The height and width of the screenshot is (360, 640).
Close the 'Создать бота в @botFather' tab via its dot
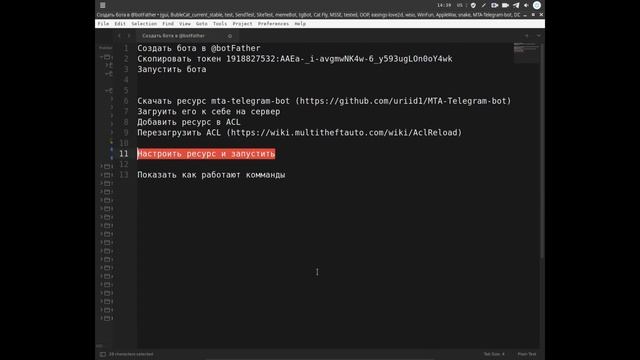click(x=230, y=36)
